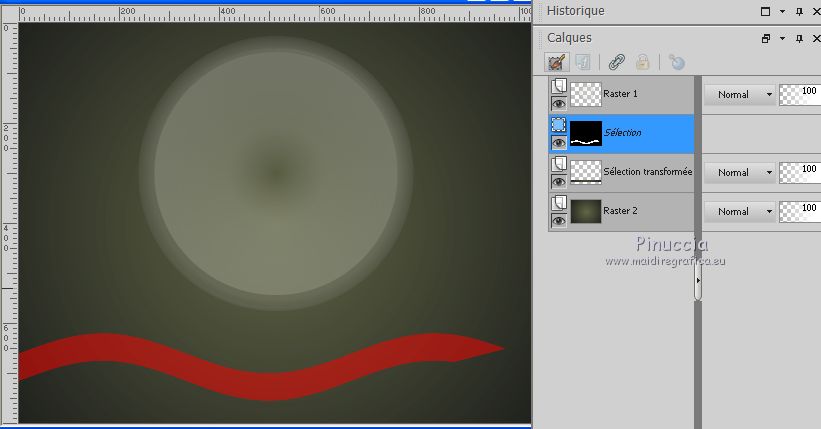Hide the Raster 2 layer

coord(559,221)
